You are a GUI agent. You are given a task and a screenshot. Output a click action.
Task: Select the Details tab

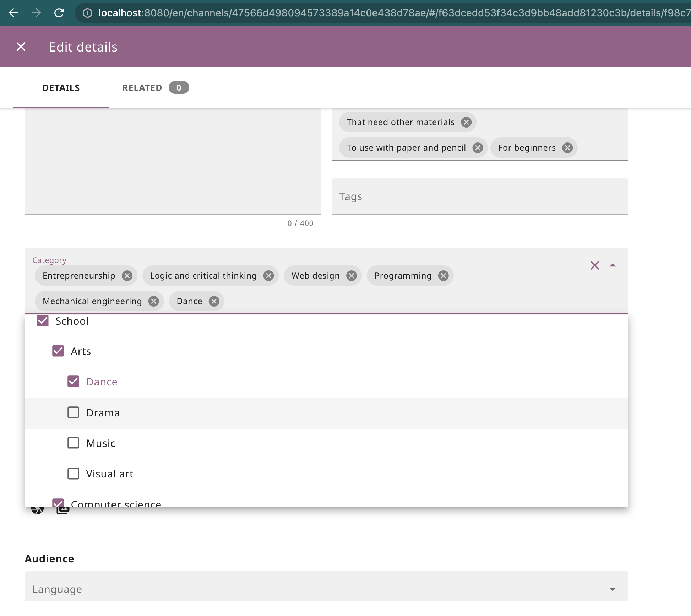[x=61, y=88]
